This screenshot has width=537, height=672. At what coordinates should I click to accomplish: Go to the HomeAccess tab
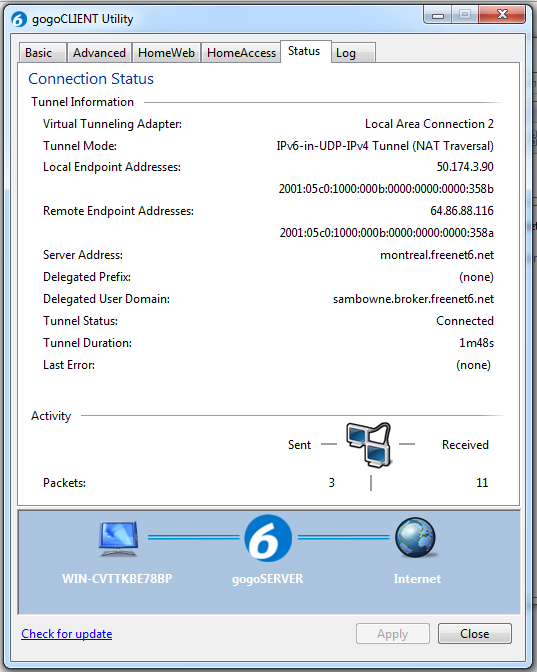241,53
